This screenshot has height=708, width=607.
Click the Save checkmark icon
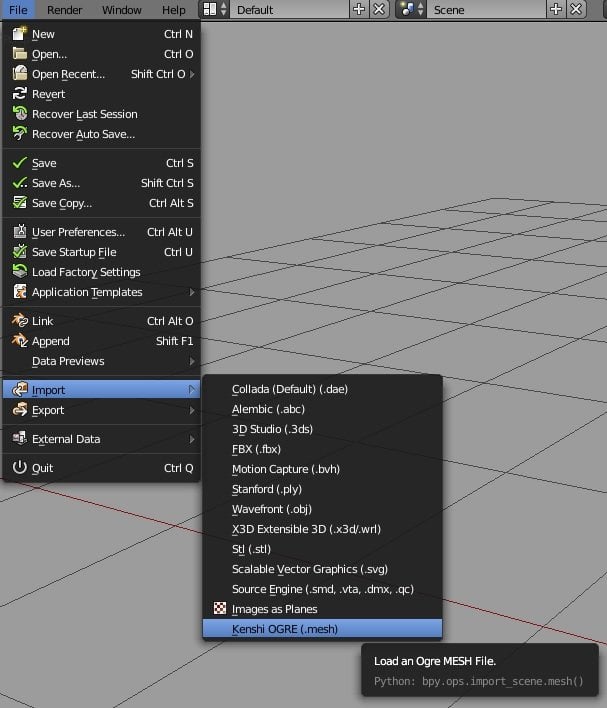tap(19, 163)
